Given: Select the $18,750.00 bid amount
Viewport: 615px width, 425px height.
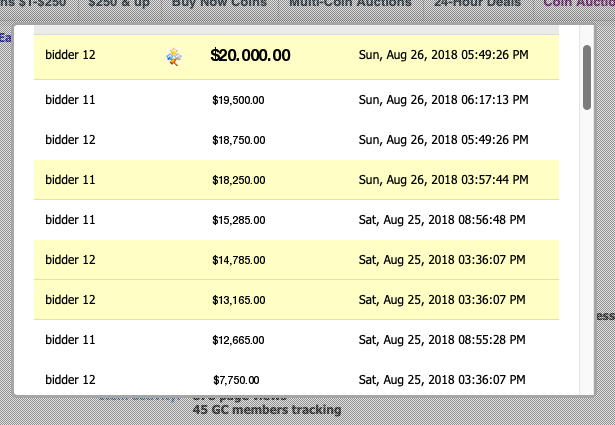Looking at the screenshot, I should tap(238, 140).
